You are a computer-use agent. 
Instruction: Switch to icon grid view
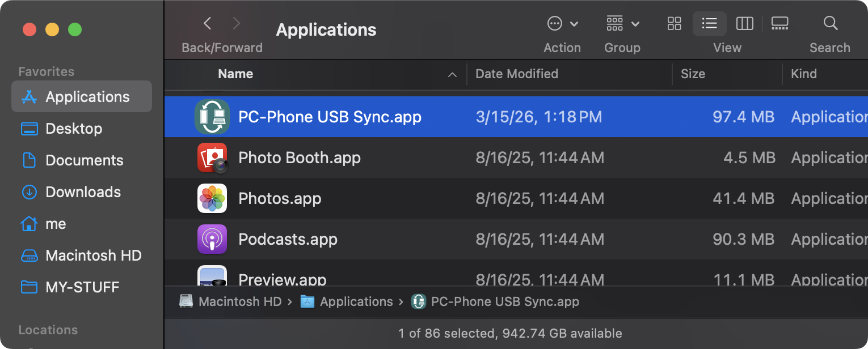674,23
